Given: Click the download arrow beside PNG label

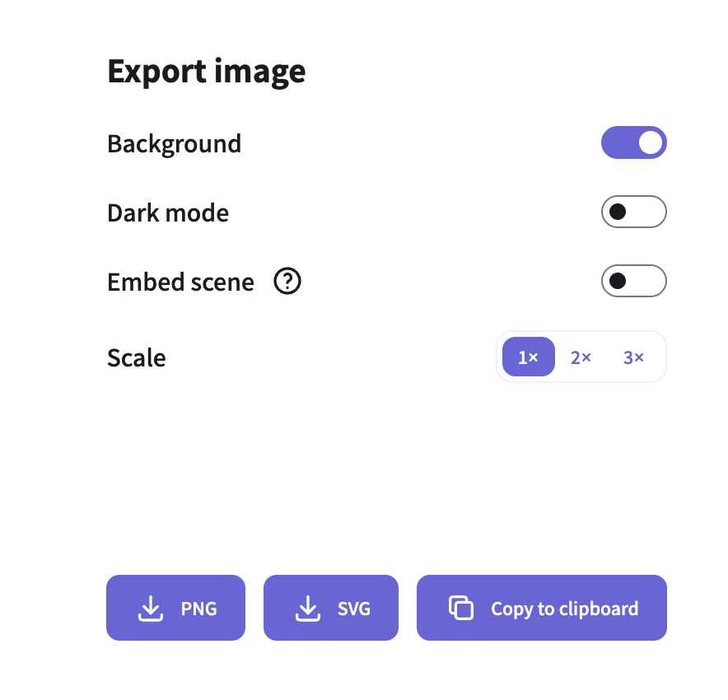Looking at the screenshot, I should point(151,608).
